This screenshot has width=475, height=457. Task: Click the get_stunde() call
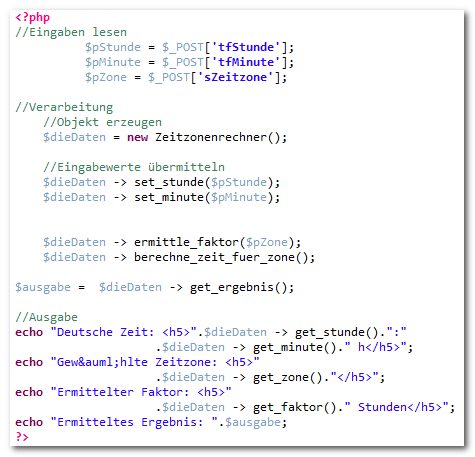337,332
